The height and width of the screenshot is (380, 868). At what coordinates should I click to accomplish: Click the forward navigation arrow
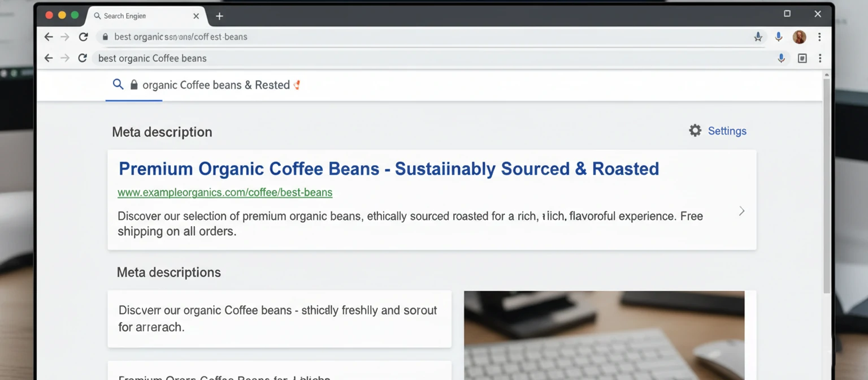point(64,36)
